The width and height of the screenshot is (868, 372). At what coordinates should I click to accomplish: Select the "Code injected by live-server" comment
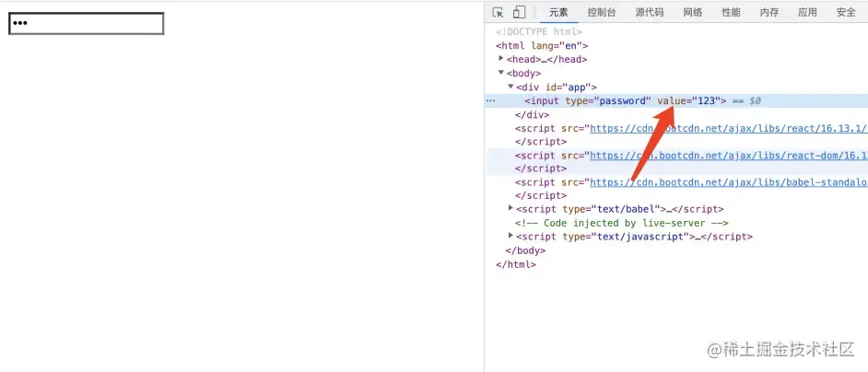point(622,223)
